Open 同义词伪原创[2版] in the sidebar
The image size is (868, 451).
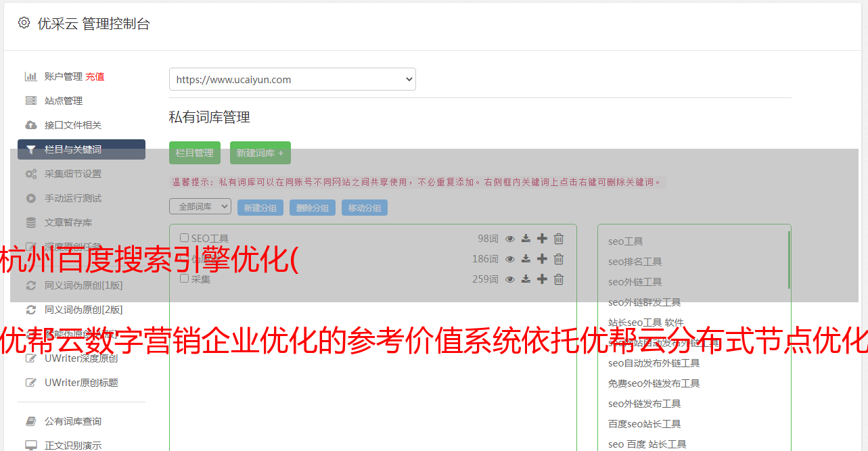tap(84, 310)
